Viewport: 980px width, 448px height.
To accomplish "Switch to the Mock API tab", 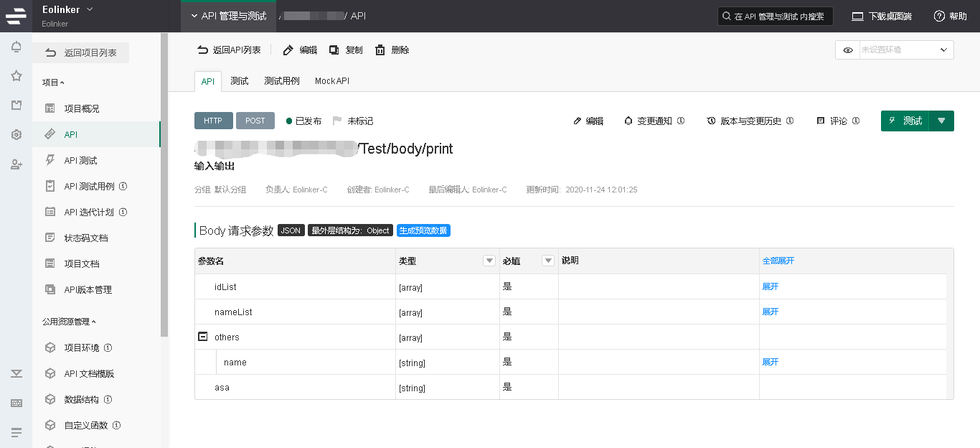I will click(331, 81).
